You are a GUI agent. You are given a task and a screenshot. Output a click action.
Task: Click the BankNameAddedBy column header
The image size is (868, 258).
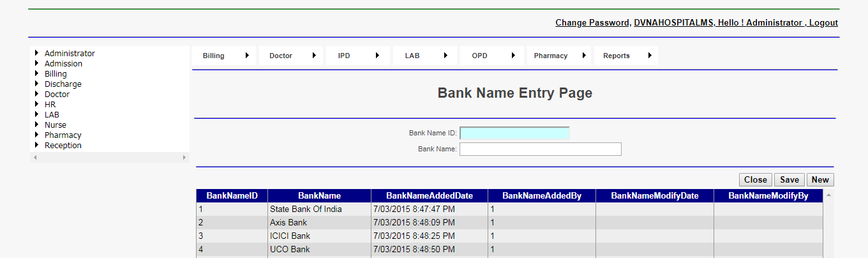(542, 196)
